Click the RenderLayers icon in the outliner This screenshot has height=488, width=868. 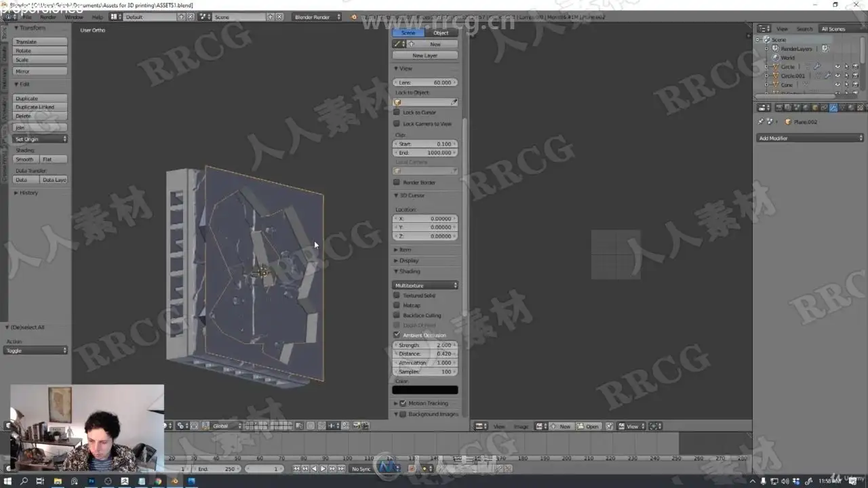[x=775, y=49]
